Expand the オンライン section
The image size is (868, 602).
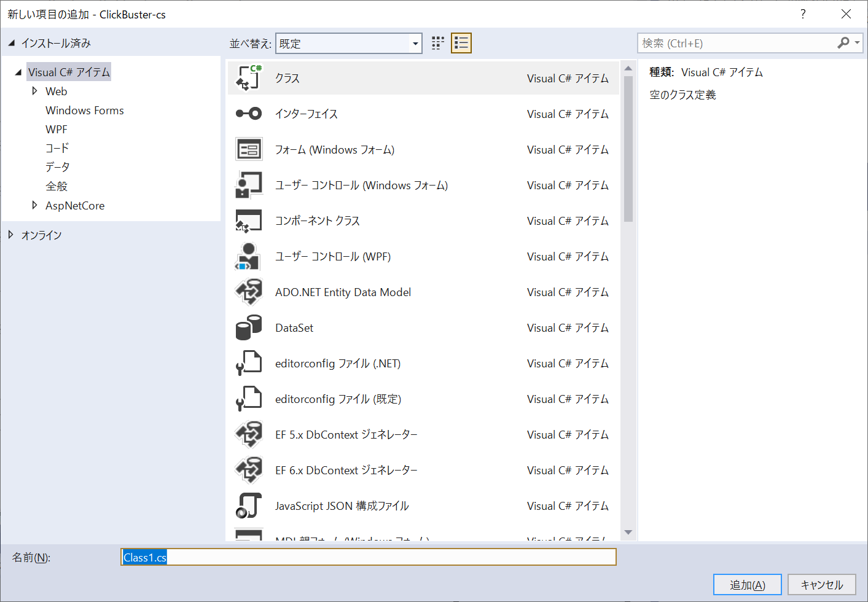click(x=11, y=235)
